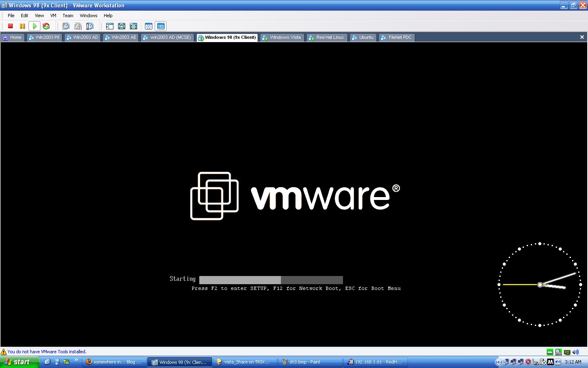
Task: Click the Safely Remove Hardware tray icon
Action: point(535,362)
